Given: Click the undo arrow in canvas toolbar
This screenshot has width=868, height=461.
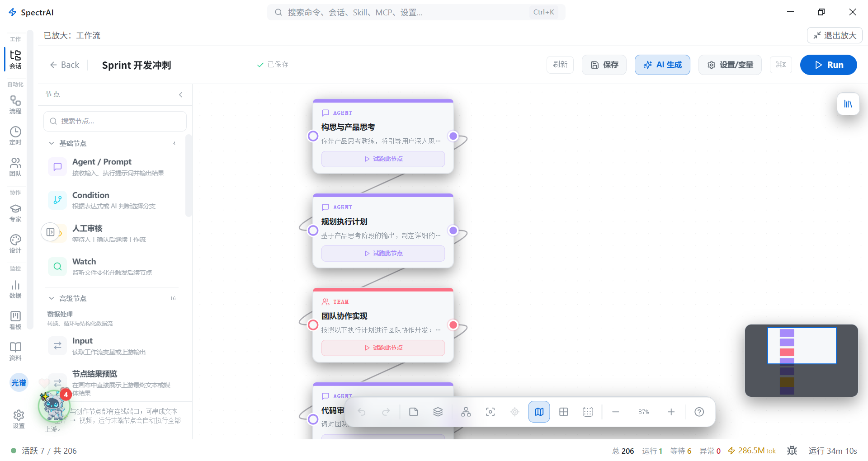Looking at the screenshot, I should coord(362,412).
